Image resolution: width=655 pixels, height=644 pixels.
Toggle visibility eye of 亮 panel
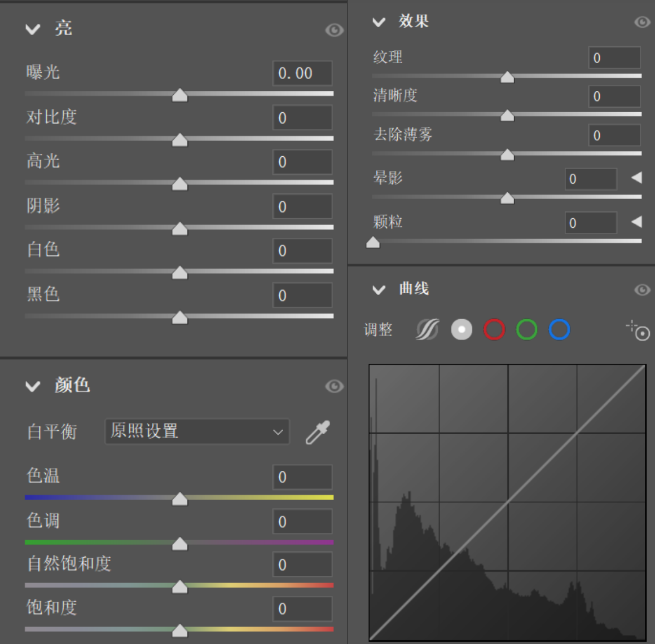pyautogui.click(x=334, y=30)
